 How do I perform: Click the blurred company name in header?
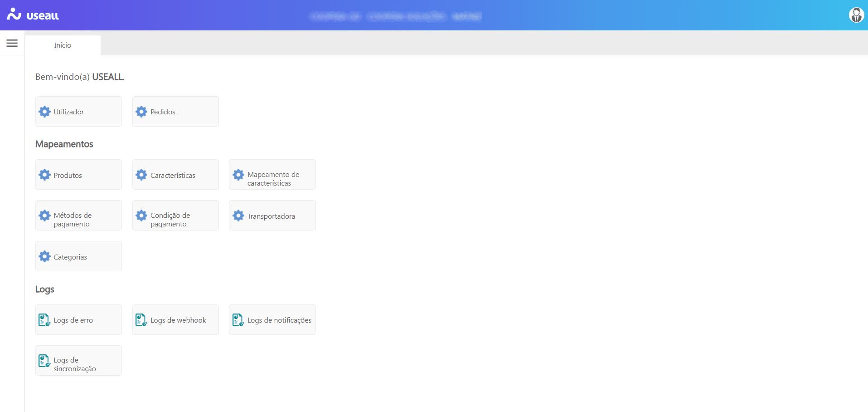tap(395, 16)
